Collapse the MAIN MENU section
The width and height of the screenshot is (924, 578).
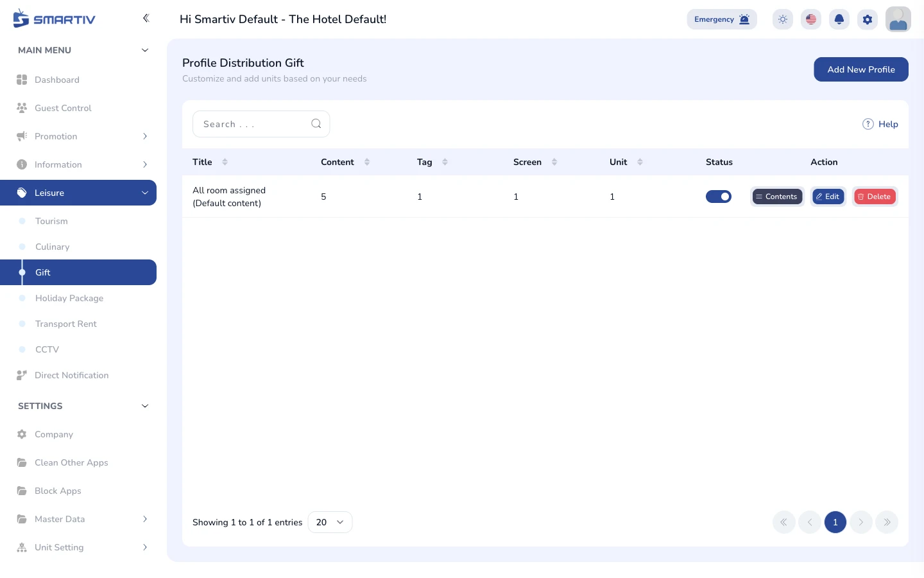pyautogui.click(x=145, y=50)
